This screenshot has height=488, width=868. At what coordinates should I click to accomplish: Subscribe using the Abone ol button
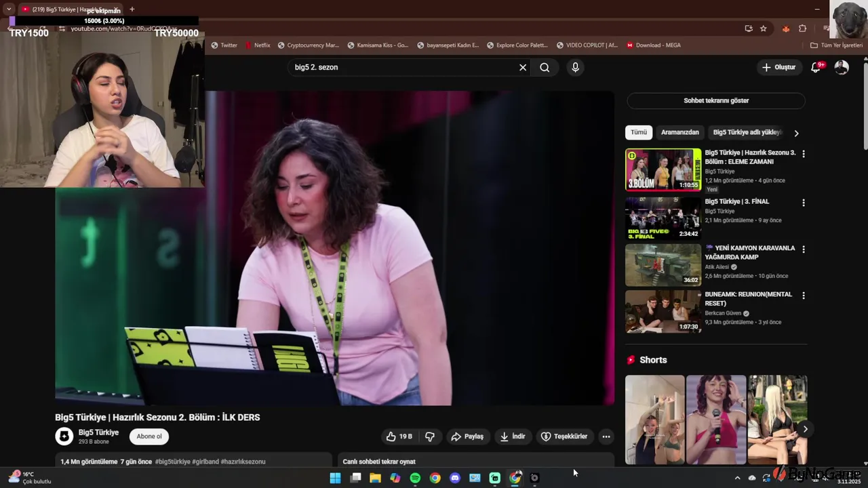click(x=149, y=436)
